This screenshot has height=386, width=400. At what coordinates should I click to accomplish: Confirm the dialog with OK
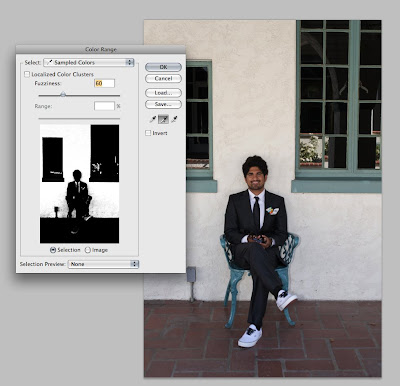coord(163,67)
